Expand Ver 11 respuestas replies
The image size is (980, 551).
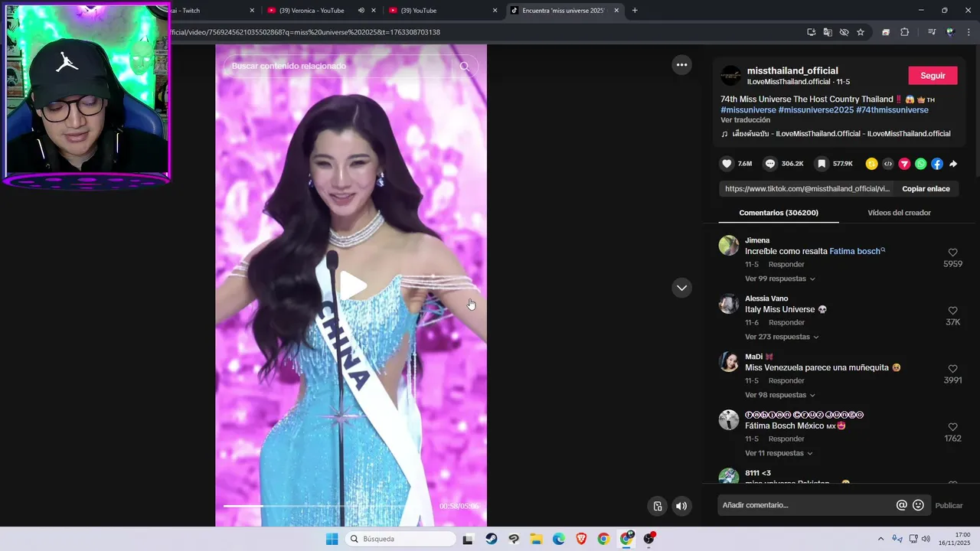pyautogui.click(x=779, y=453)
